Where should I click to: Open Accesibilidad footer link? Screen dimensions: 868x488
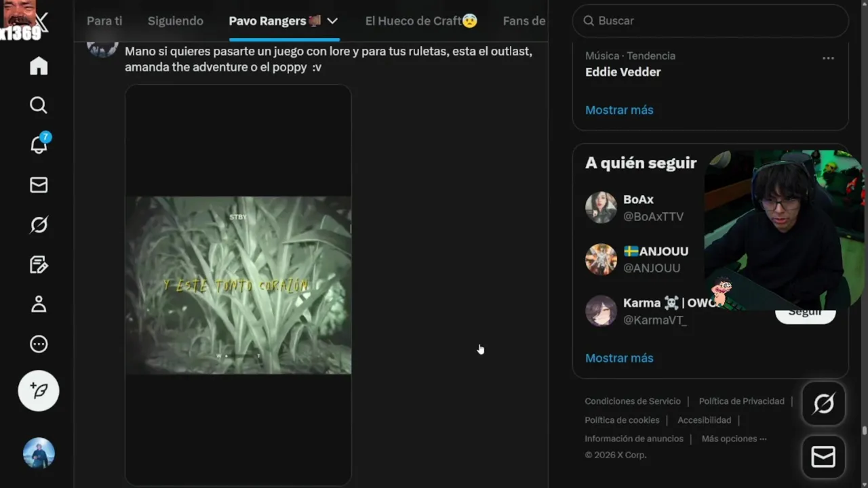(x=705, y=420)
